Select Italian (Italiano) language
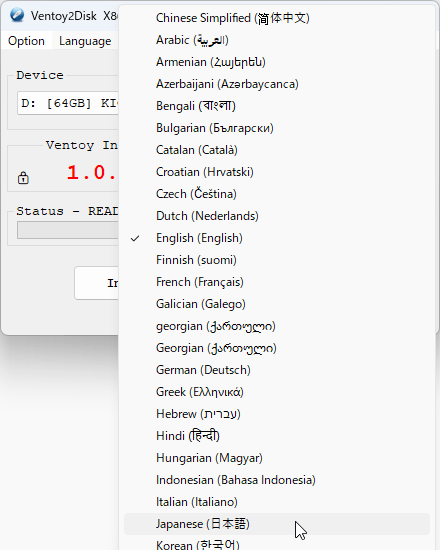The height and width of the screenshot is (550, 440). 277,502
